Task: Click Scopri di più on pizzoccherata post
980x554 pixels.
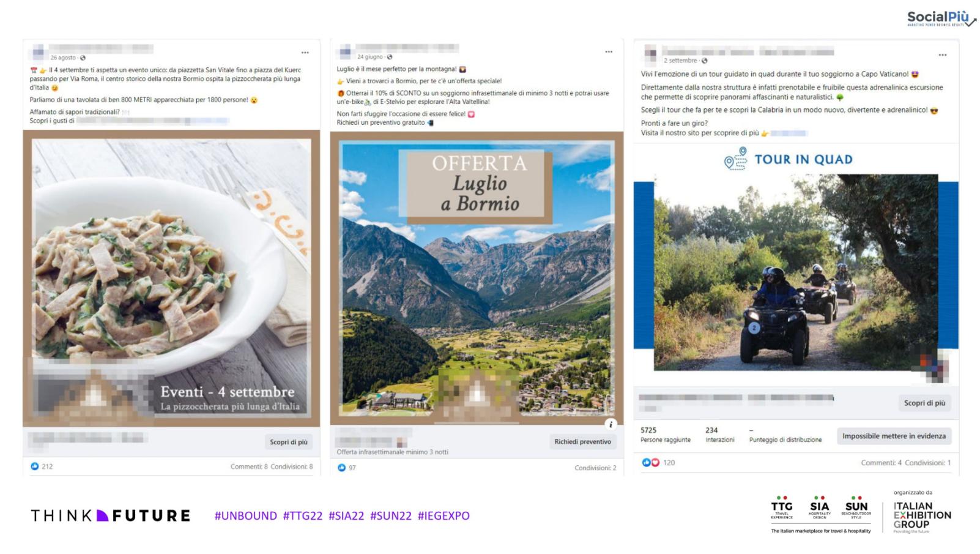Action: point(289,442)
